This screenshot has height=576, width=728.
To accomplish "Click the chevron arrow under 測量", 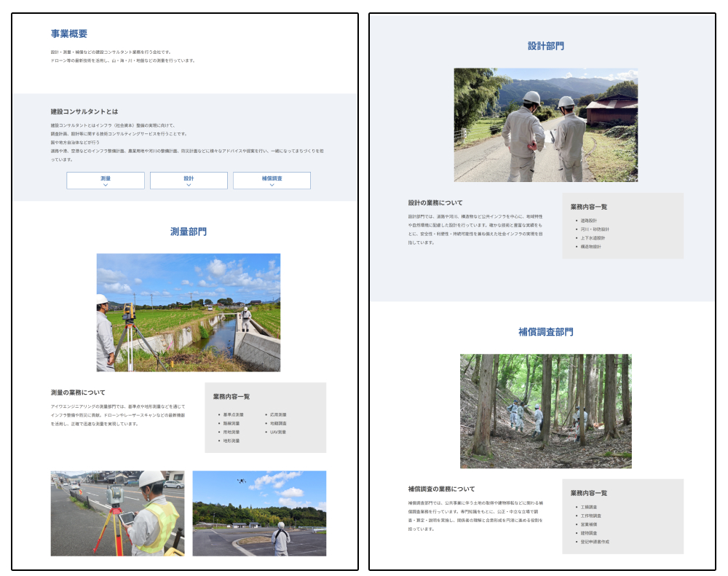I will coord(106,185).
